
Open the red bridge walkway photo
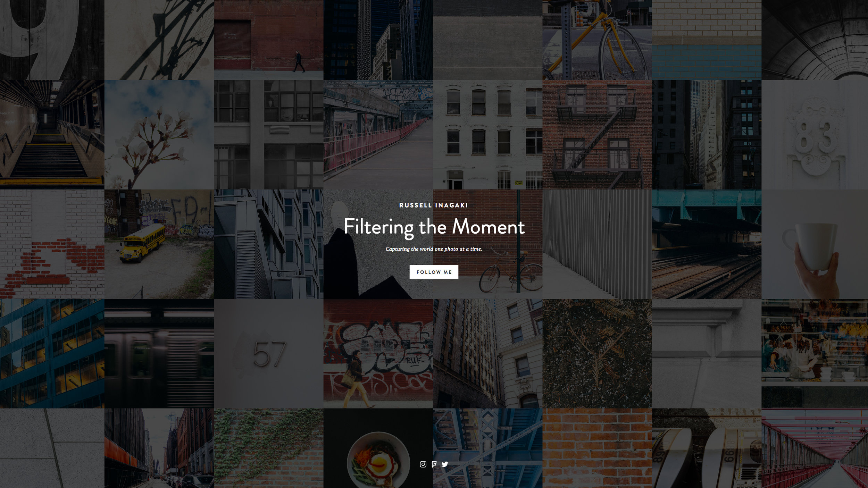(x=815, y=448)
